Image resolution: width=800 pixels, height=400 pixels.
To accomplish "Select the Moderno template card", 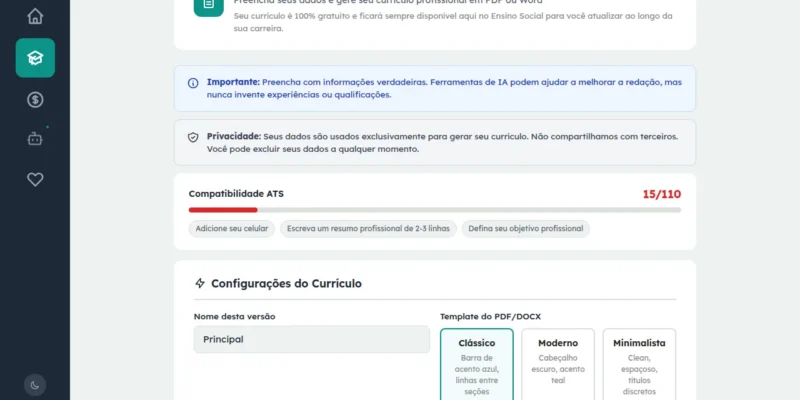I will 558,366.
